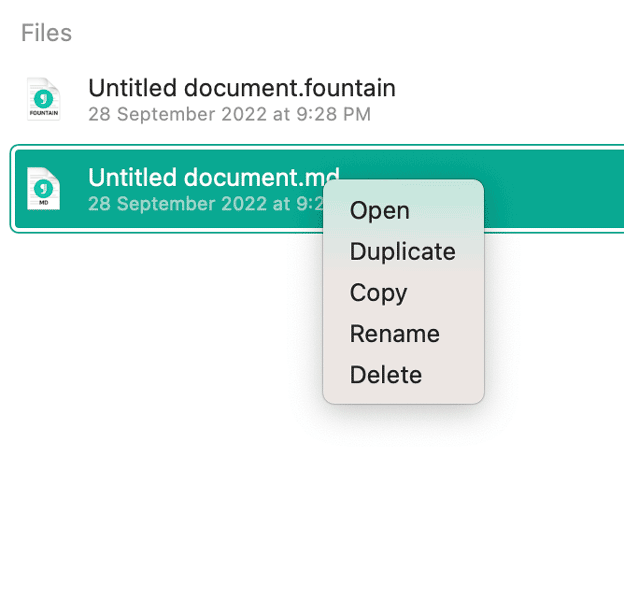Click the Untitled document.md file name
The image size is (624, 600).
[214, 177]
